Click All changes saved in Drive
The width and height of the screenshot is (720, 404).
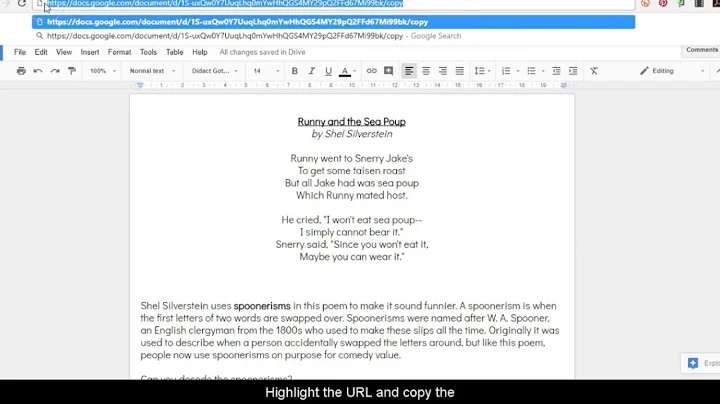pyautogui.click(x=262, y=52)
